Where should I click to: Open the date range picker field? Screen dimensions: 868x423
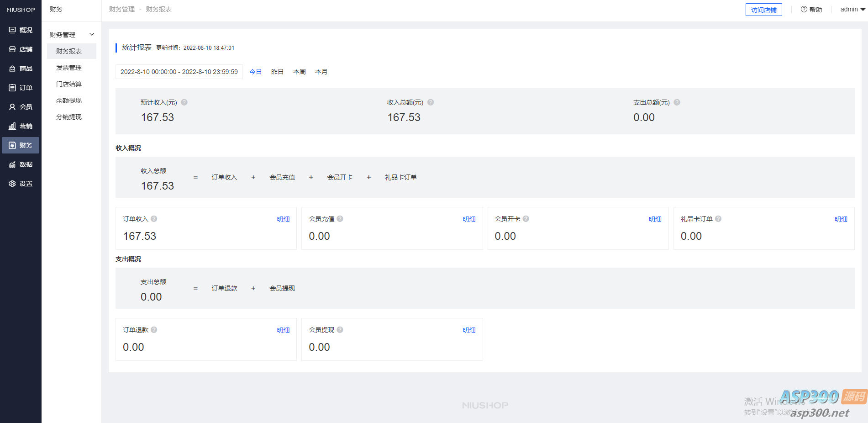coord(179,71)
